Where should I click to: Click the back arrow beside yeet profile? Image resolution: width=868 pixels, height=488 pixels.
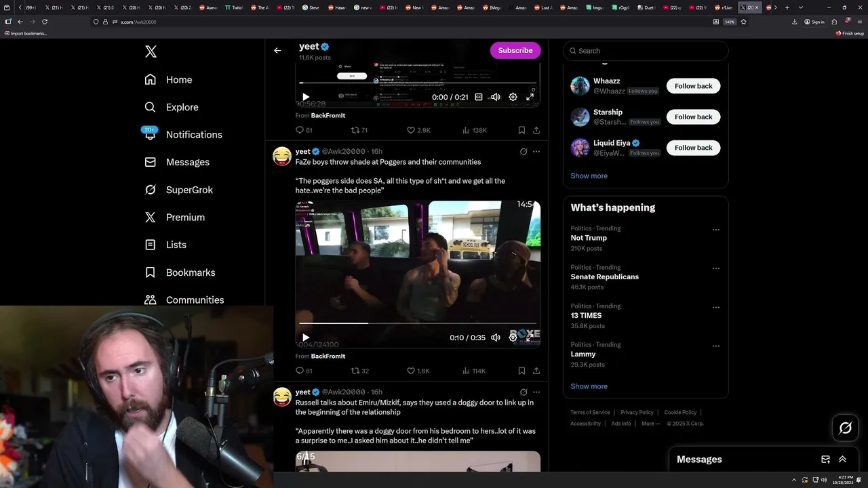[277, 50]
